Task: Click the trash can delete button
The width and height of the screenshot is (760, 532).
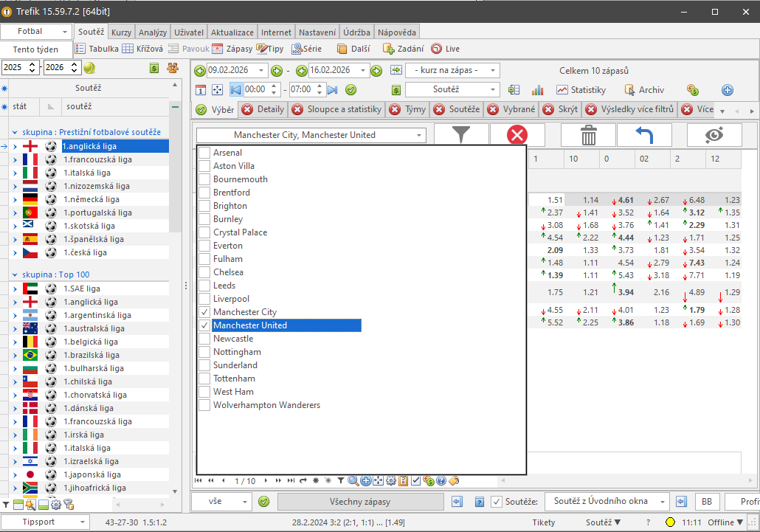Action: [588, 135]
